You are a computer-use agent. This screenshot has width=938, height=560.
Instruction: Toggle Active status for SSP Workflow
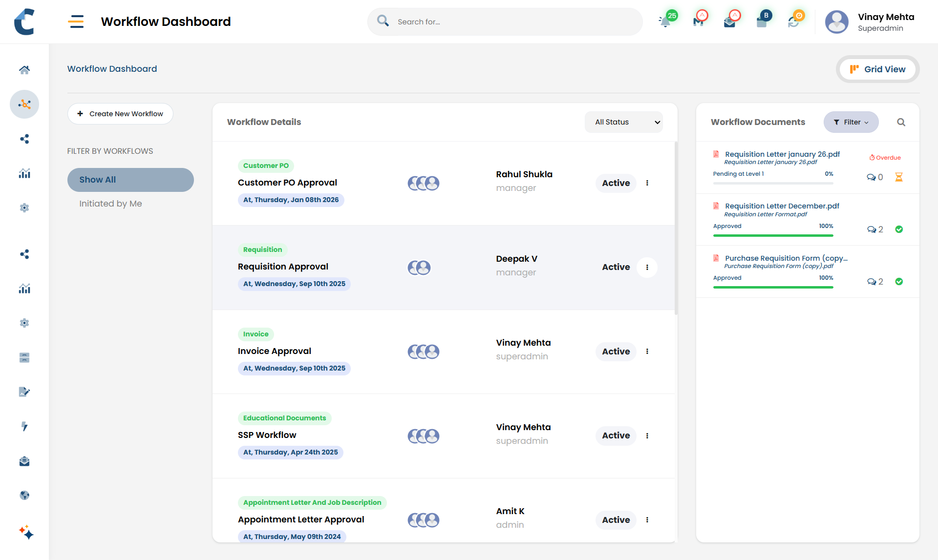tap(616, 436)
